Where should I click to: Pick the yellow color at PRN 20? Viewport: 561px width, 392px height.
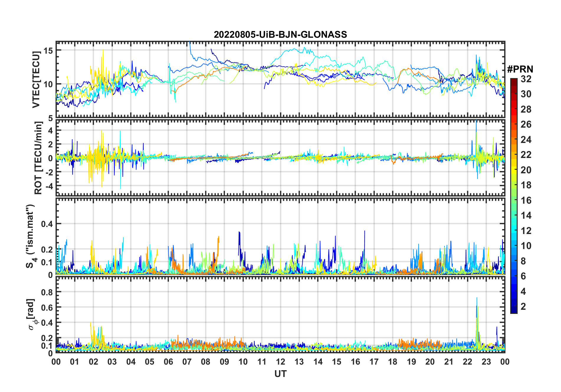pyautogui.click(x=514, y=170)
